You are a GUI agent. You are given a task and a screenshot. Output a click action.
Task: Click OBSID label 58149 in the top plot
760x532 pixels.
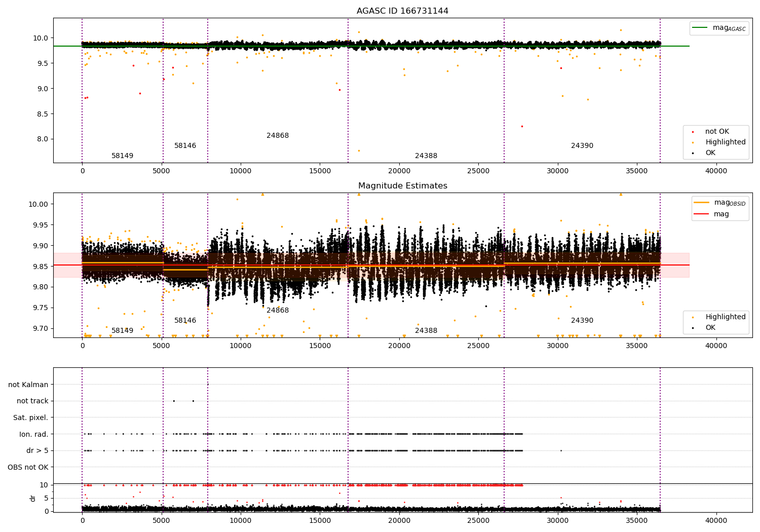(123, 156)
